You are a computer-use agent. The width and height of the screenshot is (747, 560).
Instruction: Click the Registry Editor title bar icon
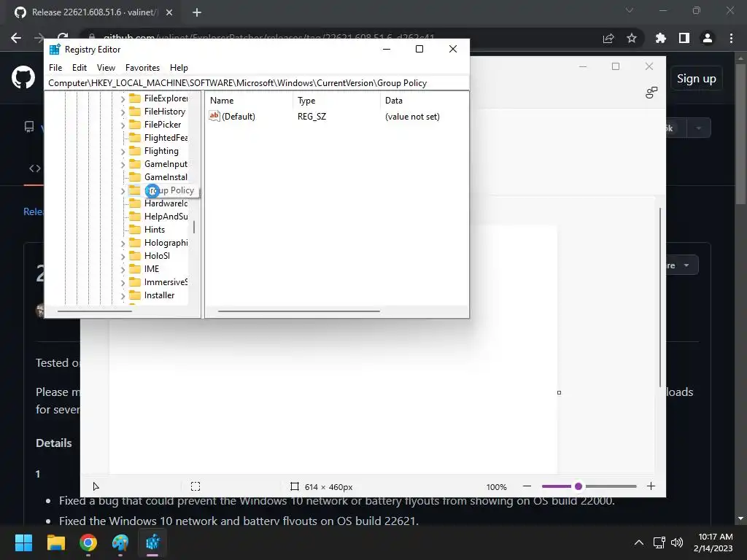[x=55, y=50]
